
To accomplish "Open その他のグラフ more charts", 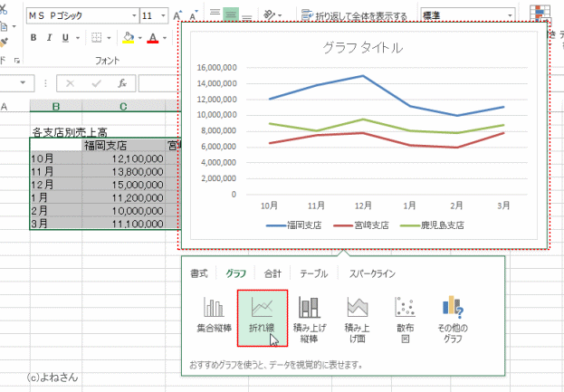I will 453,316.
